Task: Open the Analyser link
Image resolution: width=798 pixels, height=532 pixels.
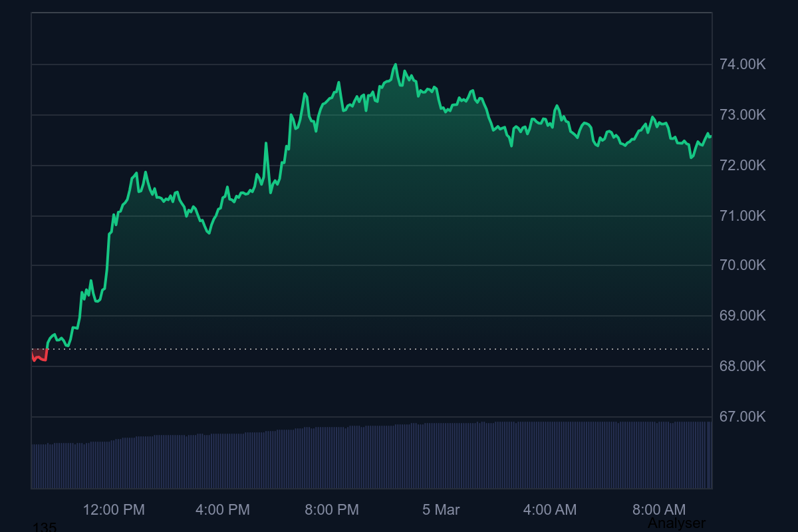Action: [x=676, y=524]
